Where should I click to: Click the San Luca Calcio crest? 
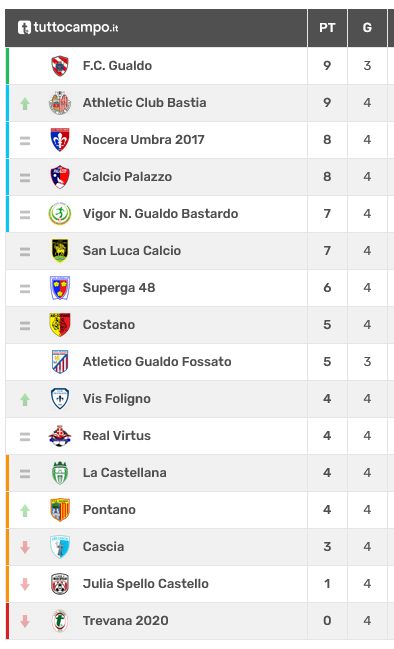point(60,251)
